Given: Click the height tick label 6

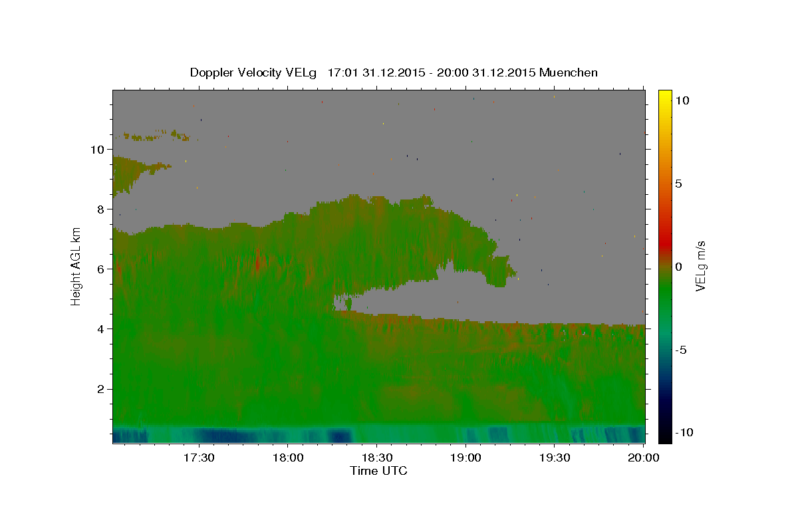Looking at the screenshot, I should (x=102, y=269).
